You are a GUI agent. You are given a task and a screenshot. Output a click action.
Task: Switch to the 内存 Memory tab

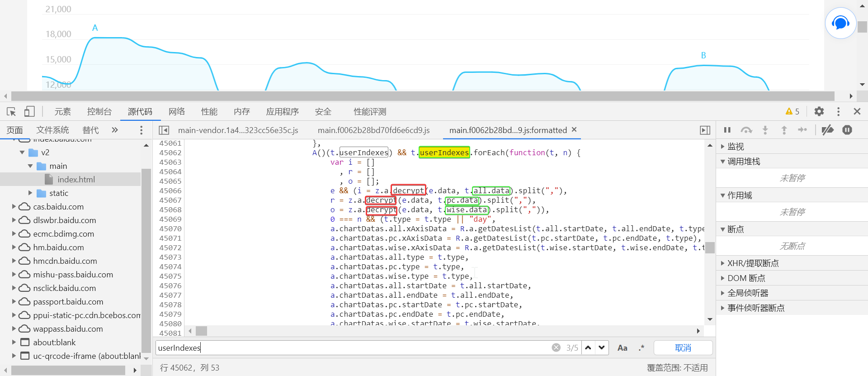click(x=242, y=111)
